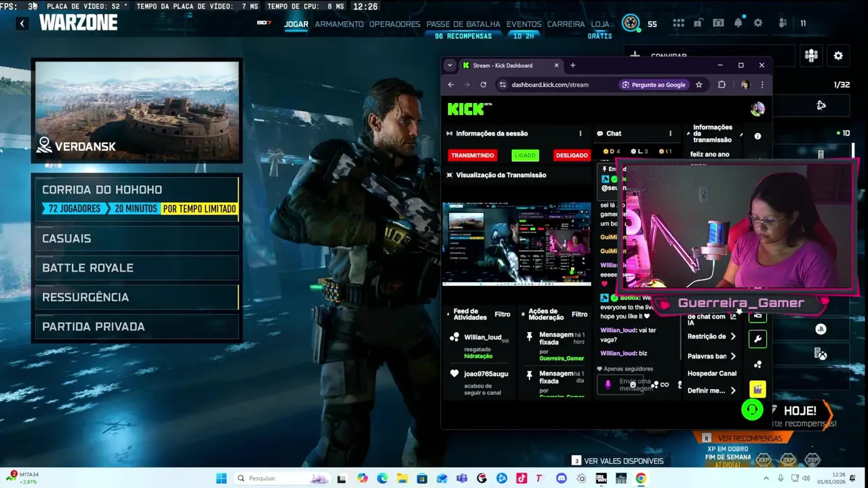Expand Palavras ban option arrow
The image size is (868, 488).
733,356
